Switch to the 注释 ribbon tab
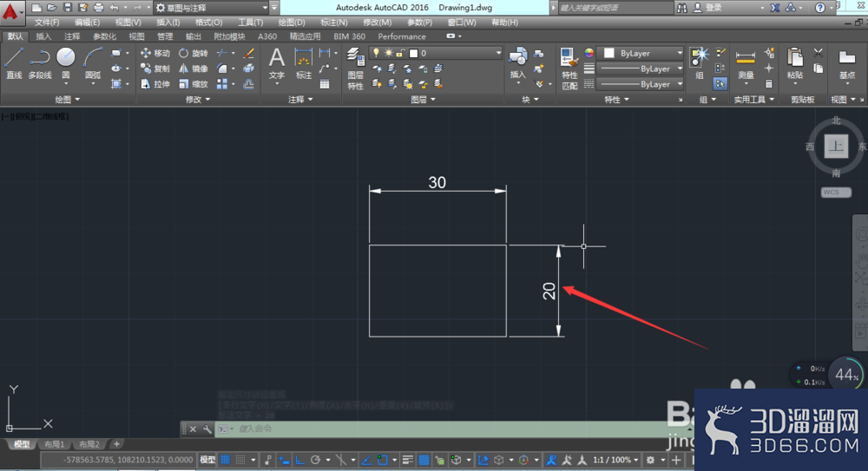 point(72,36)
